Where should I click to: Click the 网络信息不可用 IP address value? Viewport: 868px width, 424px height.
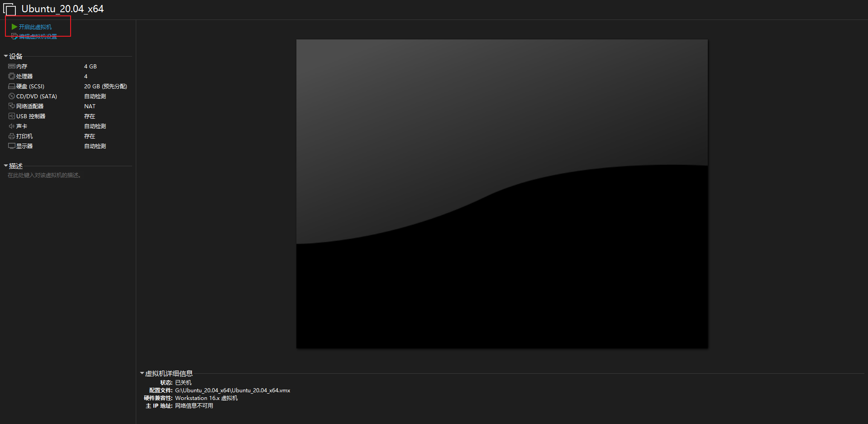point(194,406)
